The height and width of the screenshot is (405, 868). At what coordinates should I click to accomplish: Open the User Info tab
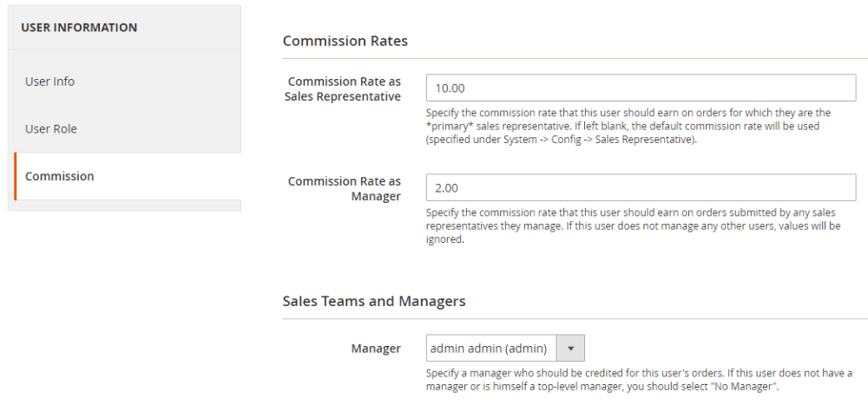coord(50,82)
